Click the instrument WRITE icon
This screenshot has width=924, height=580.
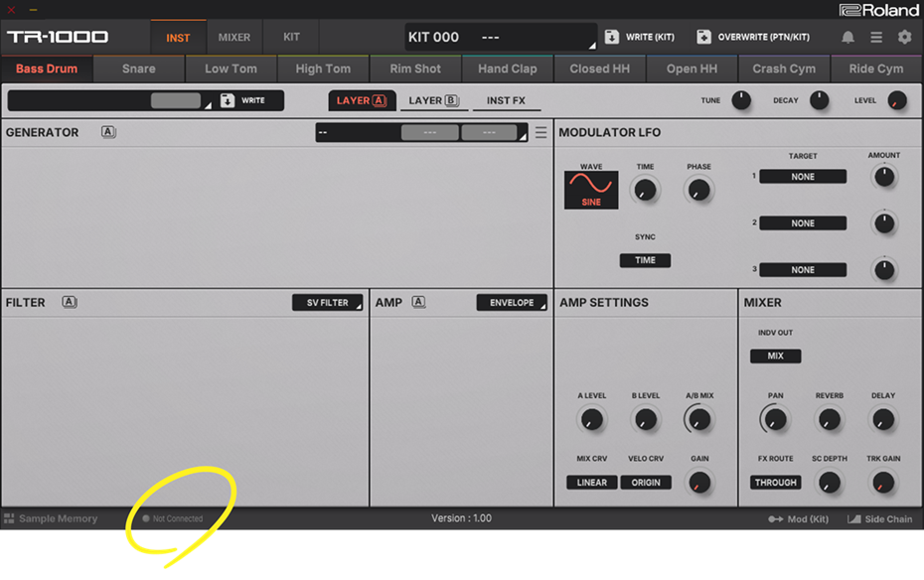coord(228,100)
